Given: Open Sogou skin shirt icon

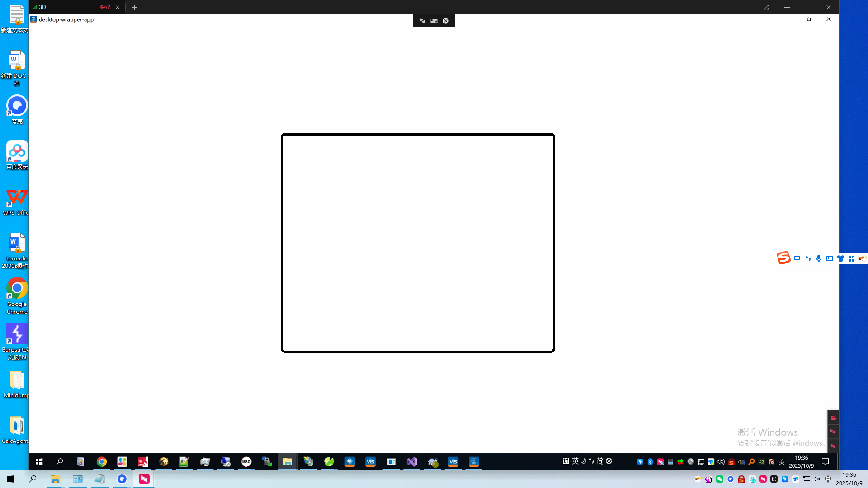Looking at the screenshot, I should 840,258.
